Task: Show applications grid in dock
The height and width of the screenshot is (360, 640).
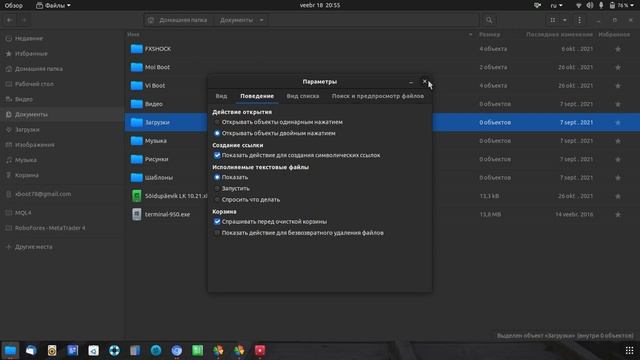Action: (629, 350)
